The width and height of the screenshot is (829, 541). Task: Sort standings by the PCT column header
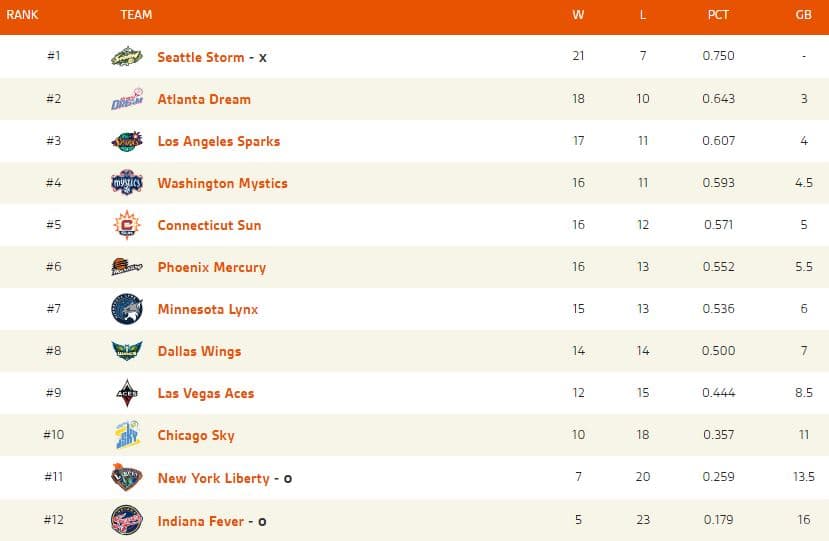pos(718,15)
